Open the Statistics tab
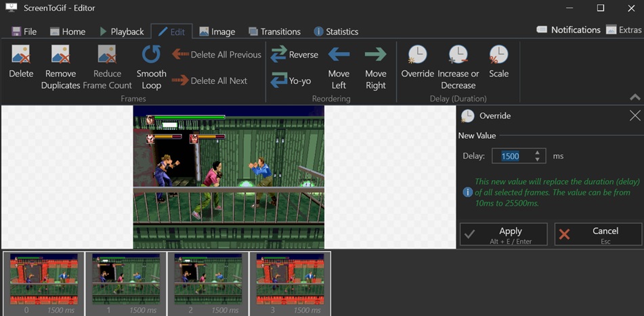Viewport: 644px width, 316px height. 336,32
